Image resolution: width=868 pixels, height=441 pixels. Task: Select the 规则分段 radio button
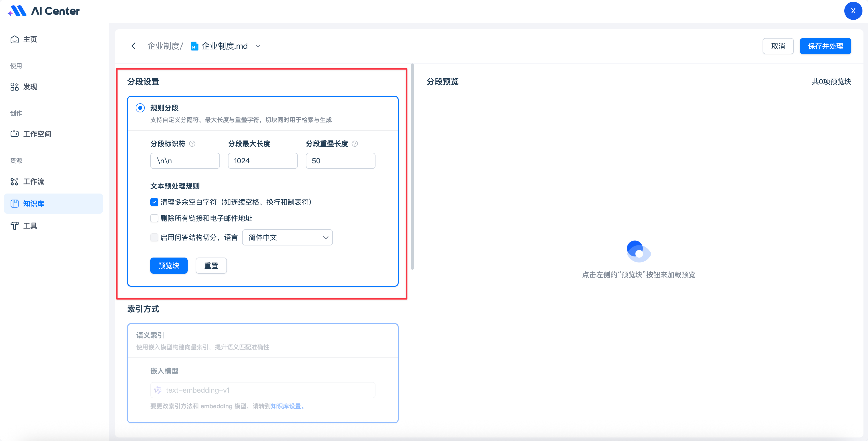140,108
